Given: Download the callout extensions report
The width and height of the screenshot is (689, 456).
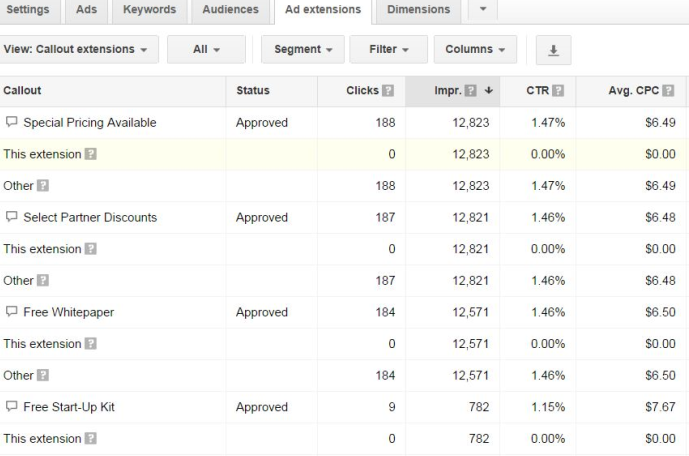Looking at the screenshot, I should pos(553,50).
